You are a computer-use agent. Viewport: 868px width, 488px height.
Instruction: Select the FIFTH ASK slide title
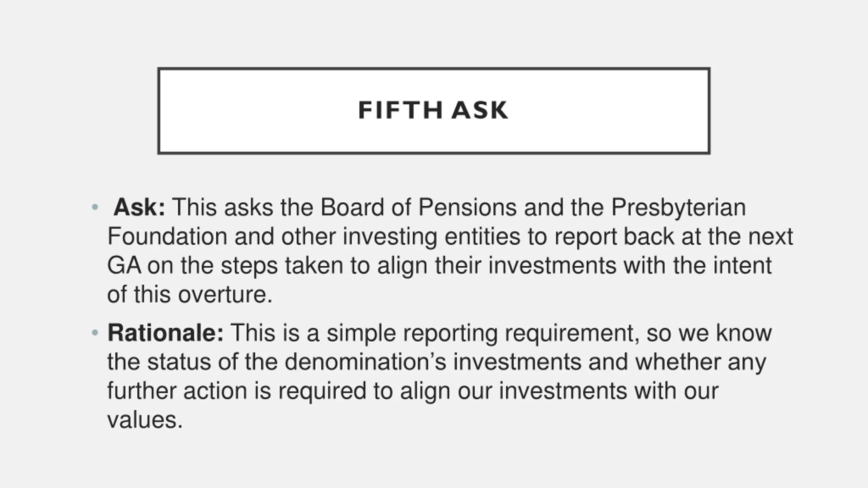pos(433,110)
